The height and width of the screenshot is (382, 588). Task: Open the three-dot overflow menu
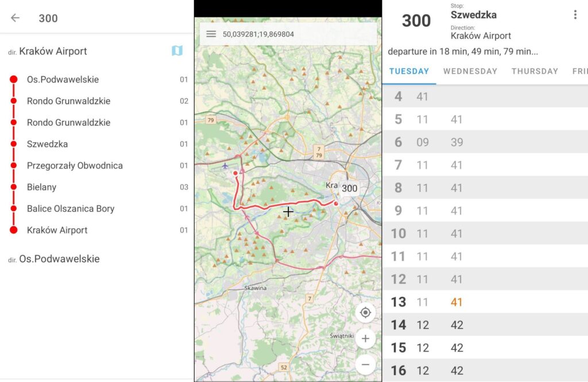coord(575,15)
